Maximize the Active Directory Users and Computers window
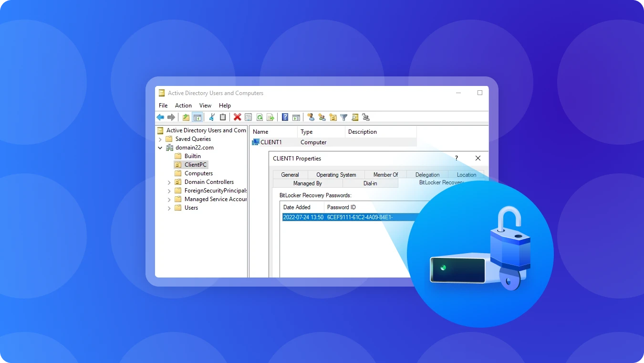The image size is (644, 363). coord(480,93)
